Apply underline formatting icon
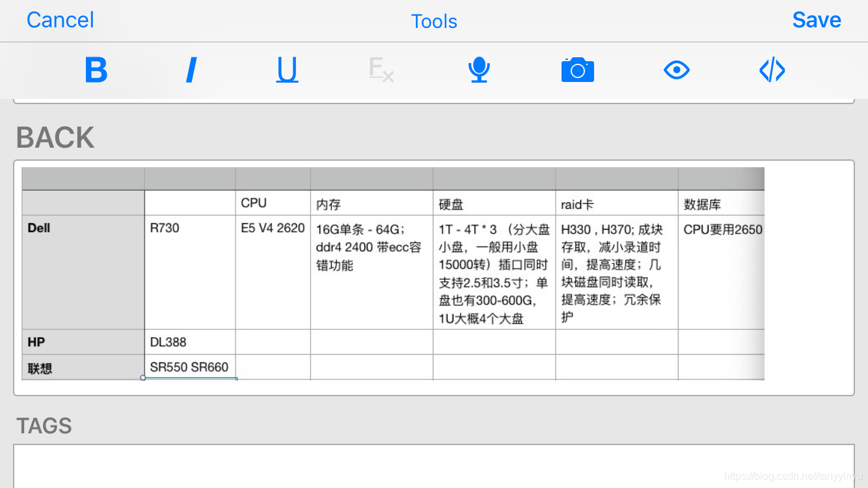 coord(287,70)
